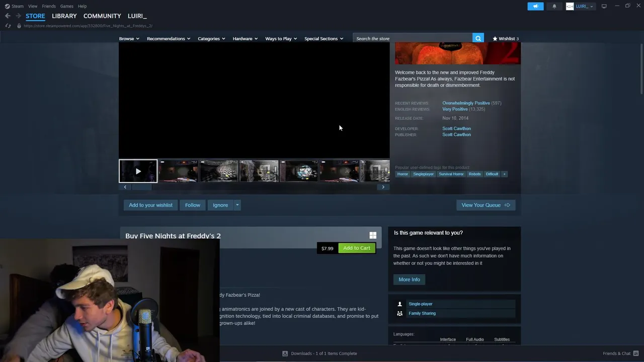Open Downloads status bar entry

tap(320, 353)
